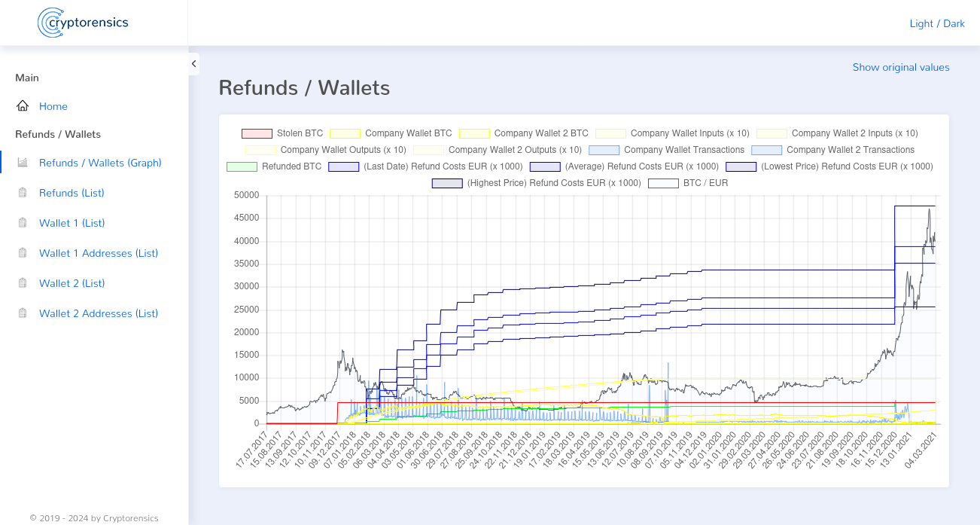Toggle (Highest Price) Refund Costs EUR legend
Screen dimensions: 980x525
pos(537,183)
